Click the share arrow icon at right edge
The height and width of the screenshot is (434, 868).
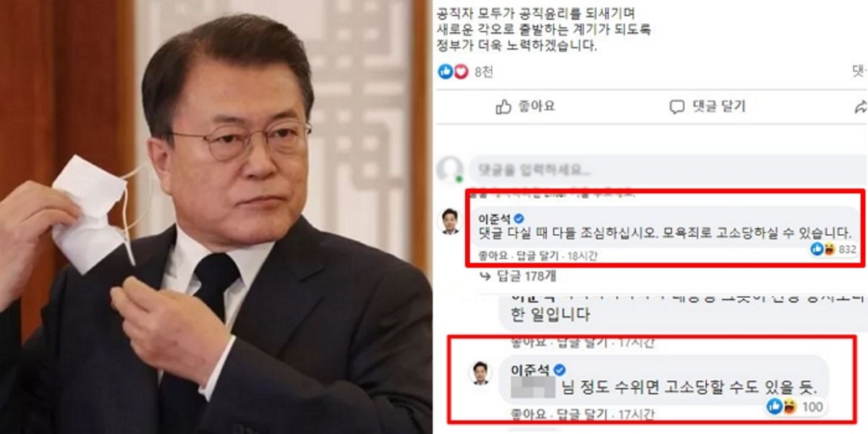click(x=861, y=107)
